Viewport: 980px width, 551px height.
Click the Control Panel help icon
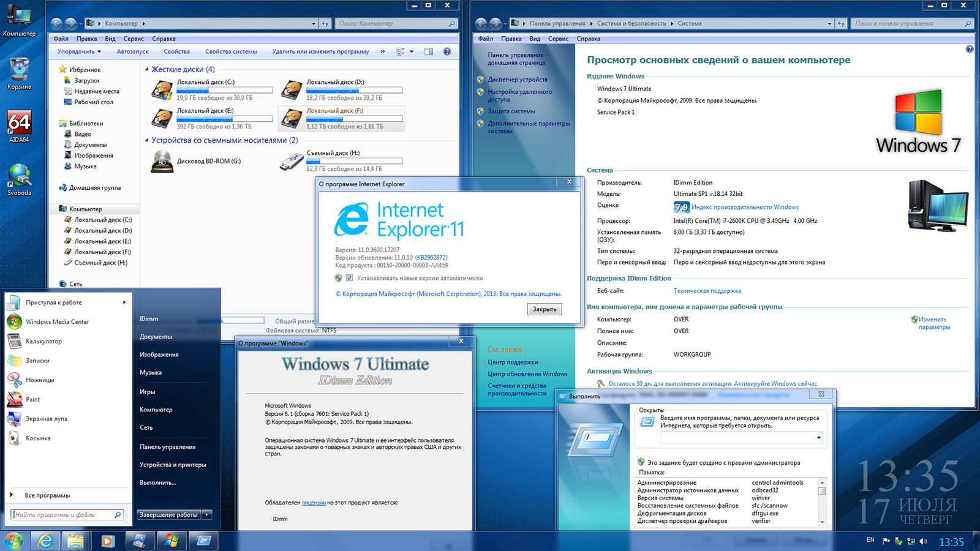coord(970,49)
